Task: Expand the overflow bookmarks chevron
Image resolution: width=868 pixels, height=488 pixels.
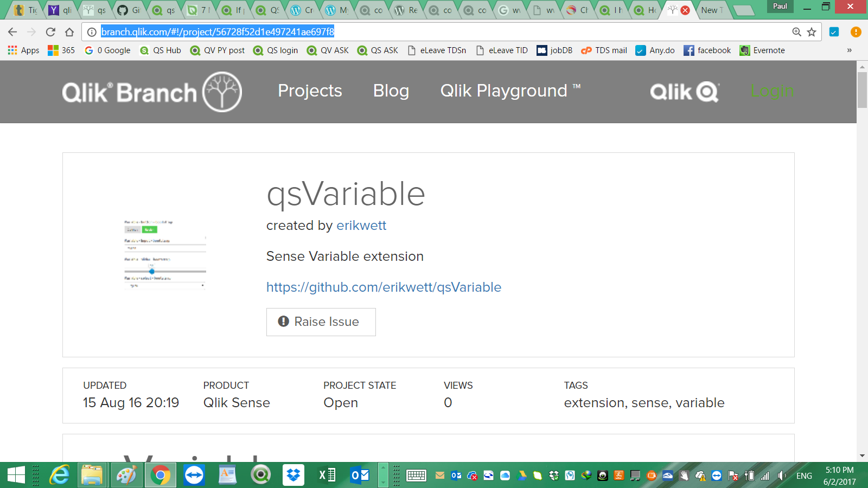Action: point(849,50)
